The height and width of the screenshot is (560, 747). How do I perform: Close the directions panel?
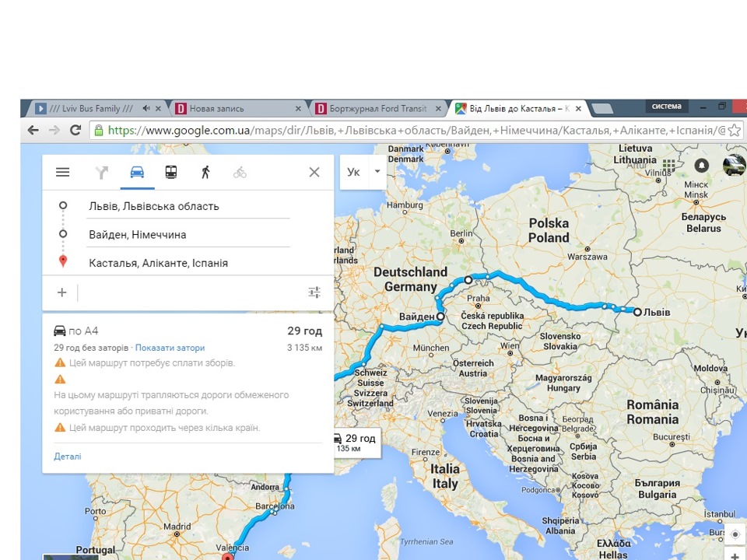click(314, 172)
